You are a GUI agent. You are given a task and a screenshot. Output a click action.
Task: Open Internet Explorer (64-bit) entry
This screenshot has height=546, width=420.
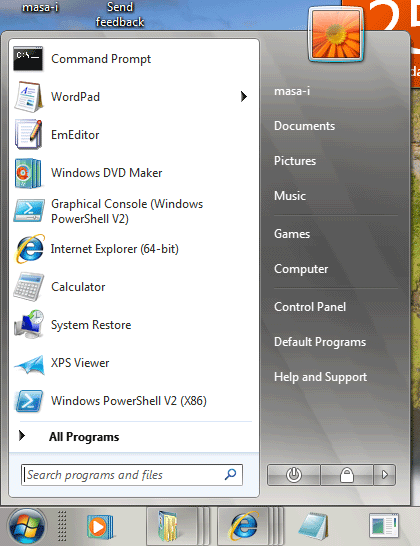point(134,249)
